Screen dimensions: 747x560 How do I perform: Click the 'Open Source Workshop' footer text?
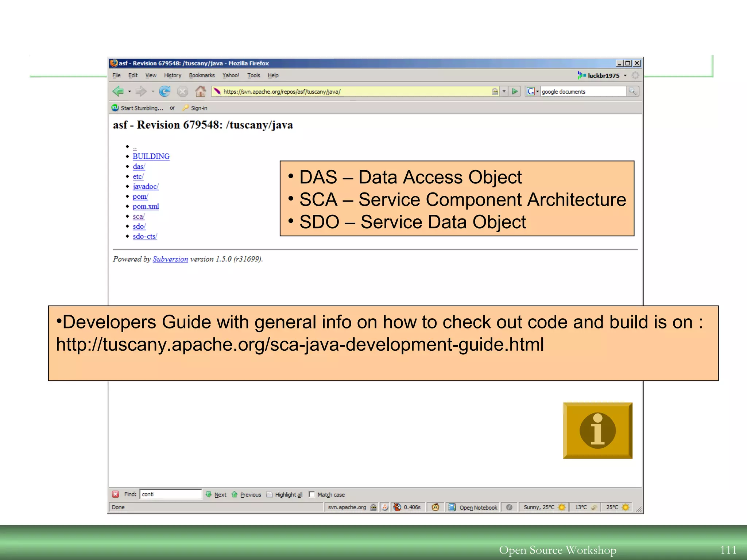point(558,550)
